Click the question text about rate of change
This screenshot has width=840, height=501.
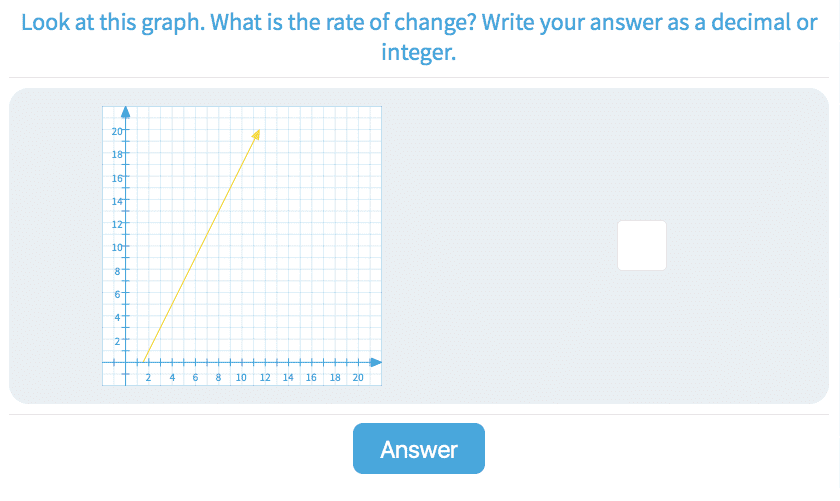(x=419, y=37)
